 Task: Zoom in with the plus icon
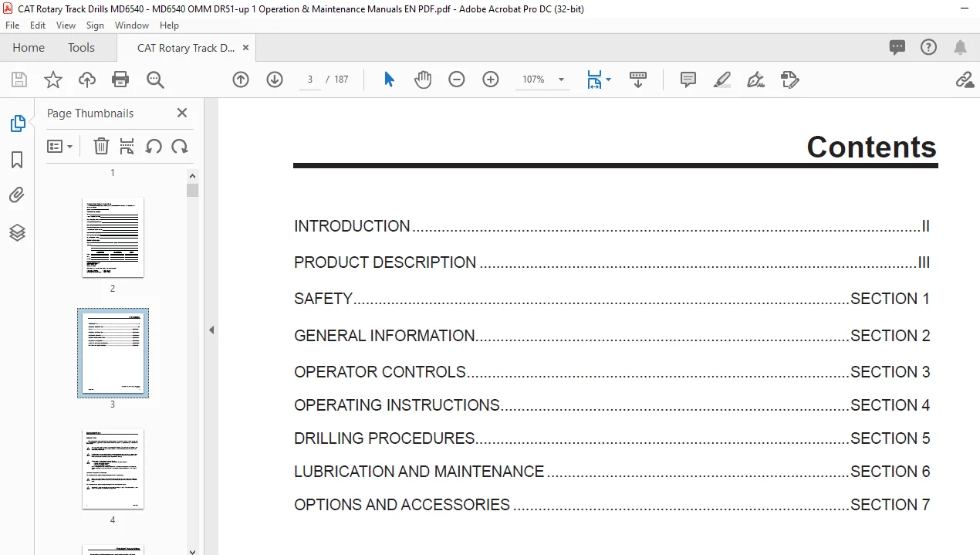point(491,80)
